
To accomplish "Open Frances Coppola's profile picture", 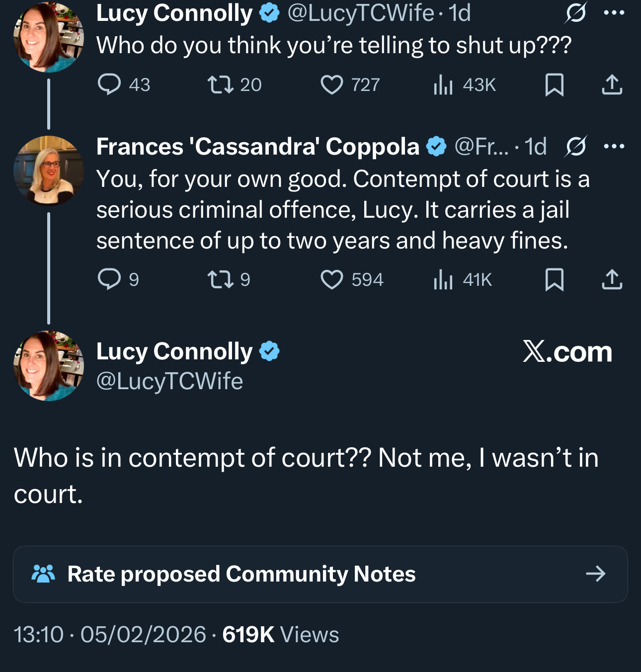I will click(x=49, y=170).
